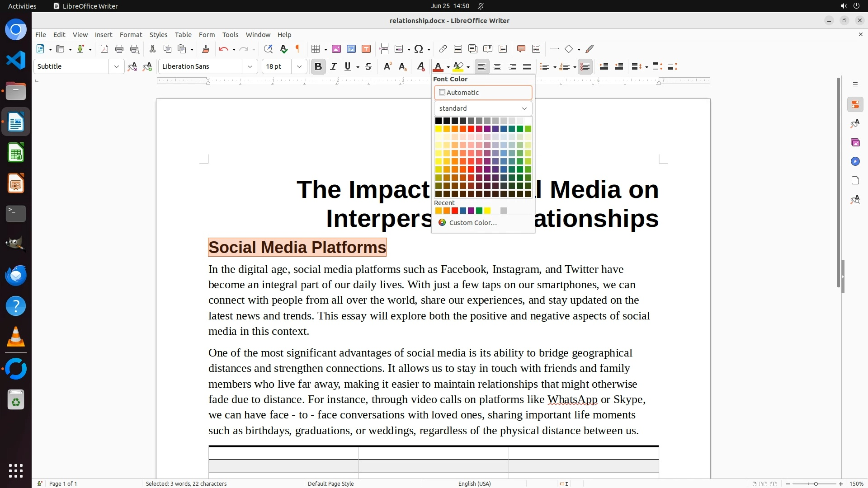Click Insert Special Character omega icon
This screenshot has width=868, height=488.
click(x=419, y=49)
